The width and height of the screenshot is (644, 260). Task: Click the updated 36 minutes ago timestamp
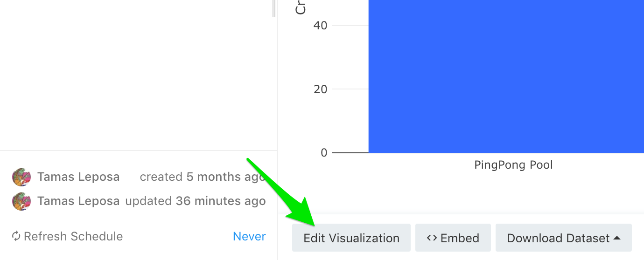coord(196,201)
